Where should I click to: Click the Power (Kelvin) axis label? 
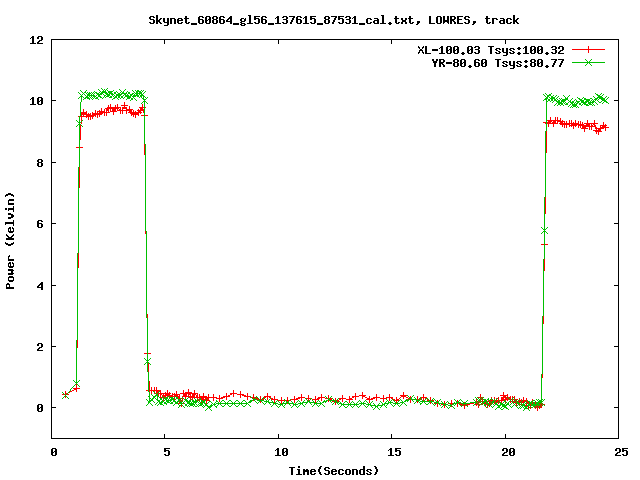pos(10,241)
